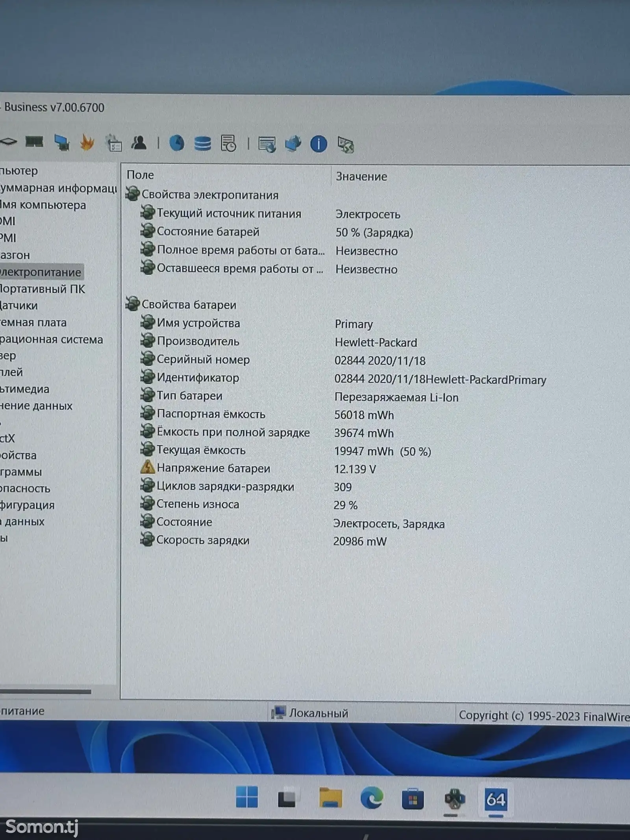Click the computer monitors toolbar icon
This screenshot has height=840, width=630.
click(x=62, y=143)
